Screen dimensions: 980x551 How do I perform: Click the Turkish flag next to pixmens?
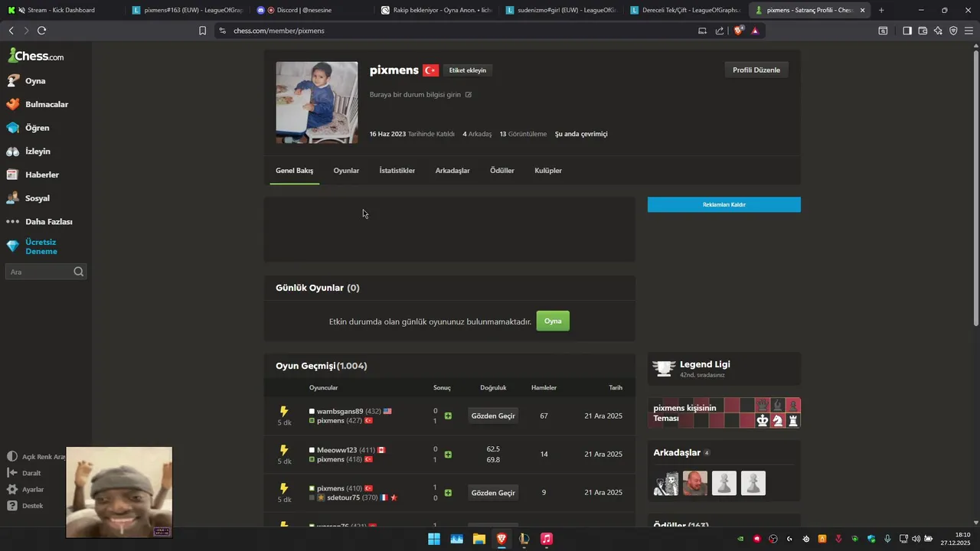tap(430, 70)
